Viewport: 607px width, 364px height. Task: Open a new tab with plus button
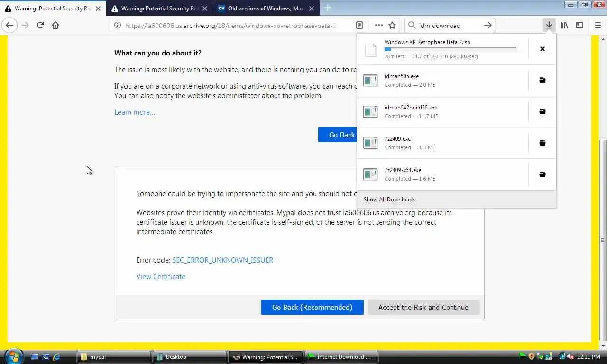(328, 8)
